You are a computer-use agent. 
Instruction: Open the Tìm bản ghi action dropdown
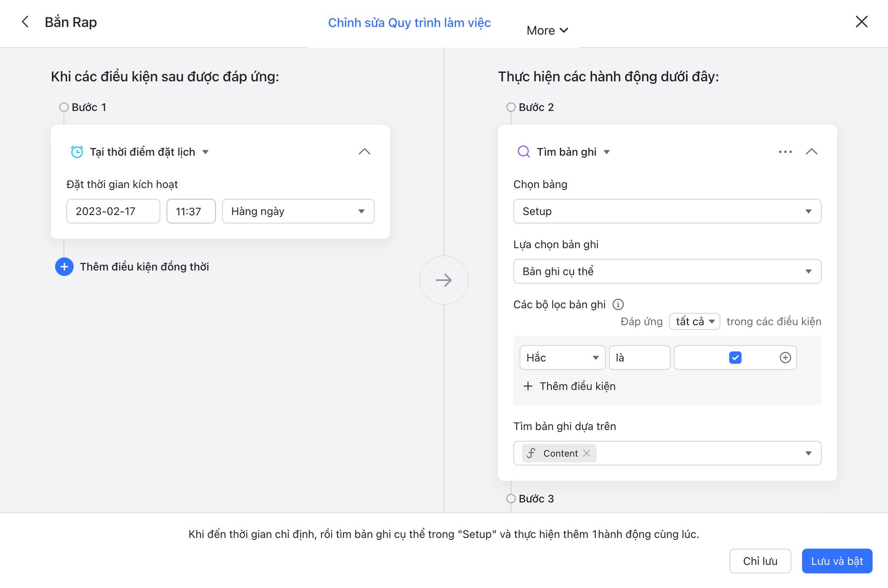pos(607,152)
